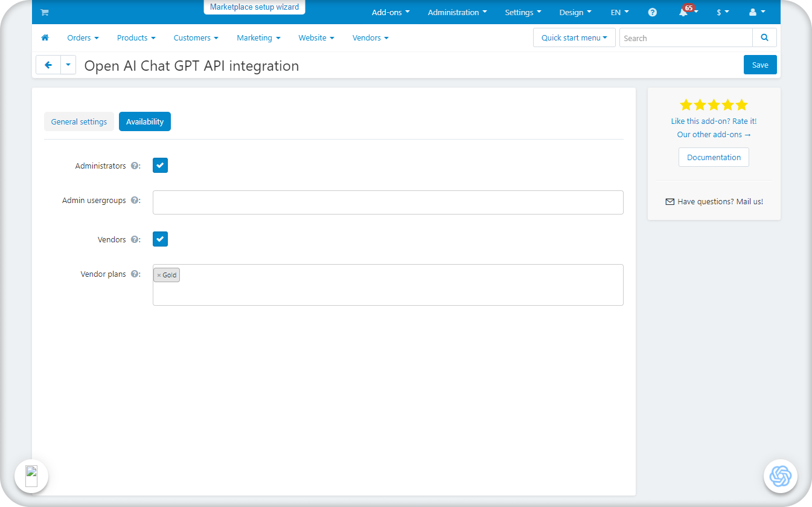Focus the Search input field
Screen dimensions: 812x507
coord(686,37)
